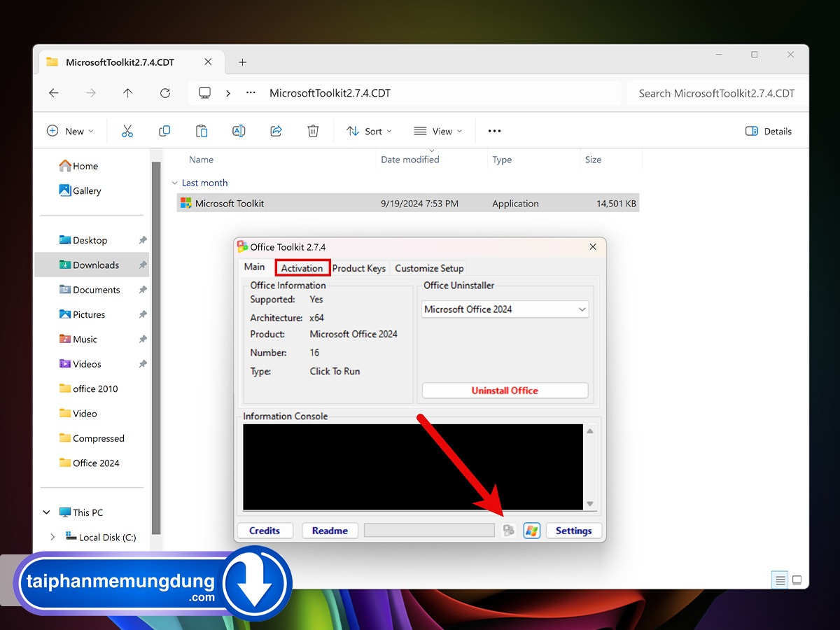
Task: Sort by the Size column header
Action: pos(593,160)
